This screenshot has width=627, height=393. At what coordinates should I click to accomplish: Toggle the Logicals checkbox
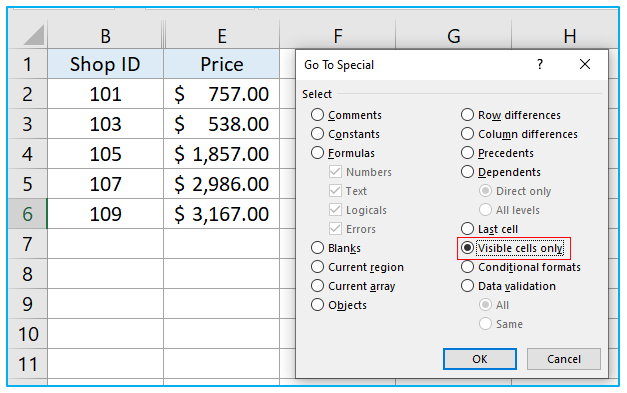335,210
